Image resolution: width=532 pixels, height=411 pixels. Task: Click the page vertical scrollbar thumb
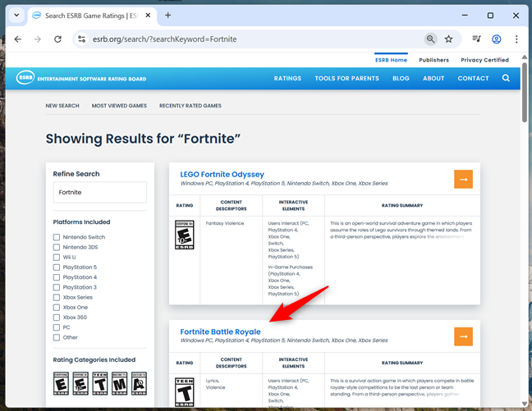pos(525,92)
